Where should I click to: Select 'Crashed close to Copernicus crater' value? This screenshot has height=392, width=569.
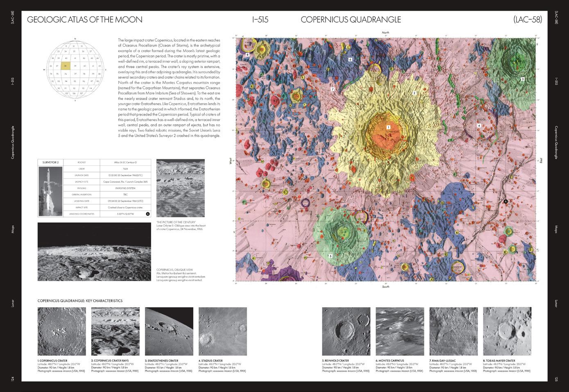(x=126, y=208)
